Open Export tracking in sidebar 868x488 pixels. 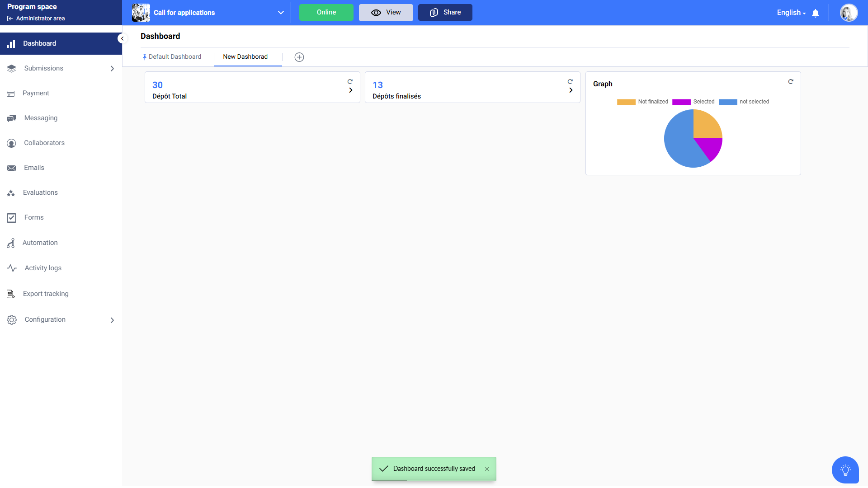[45, 294]
